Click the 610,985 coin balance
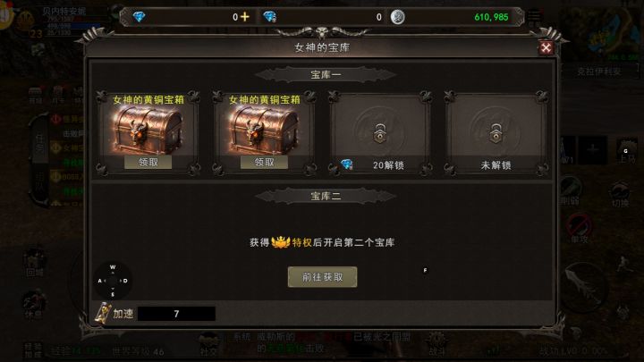Image resolution: width=644 pixels, height=362 pixels. point(491,17)
